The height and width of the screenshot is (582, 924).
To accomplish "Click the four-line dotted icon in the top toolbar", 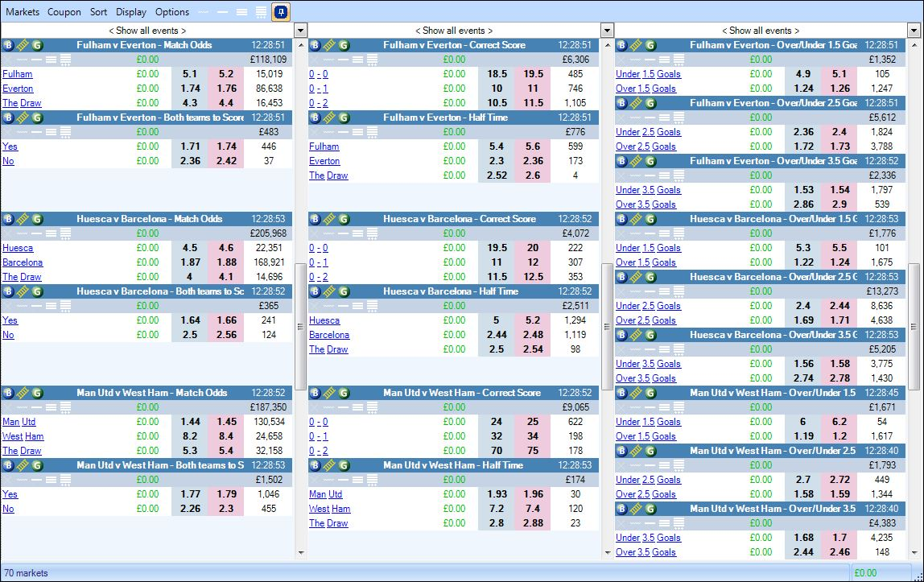I will (261, 12).
